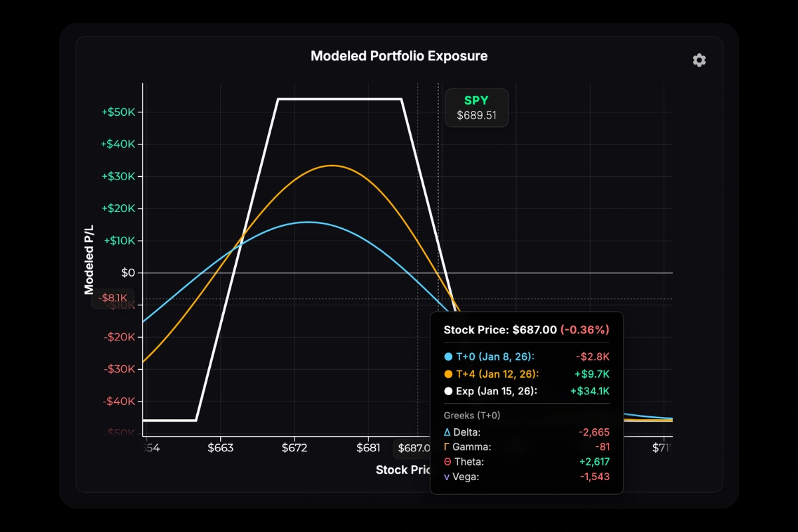The width and height of the screenshot is (798, 532).
Task: Open the chart settings gear
Action: click(x=699, y=60)
